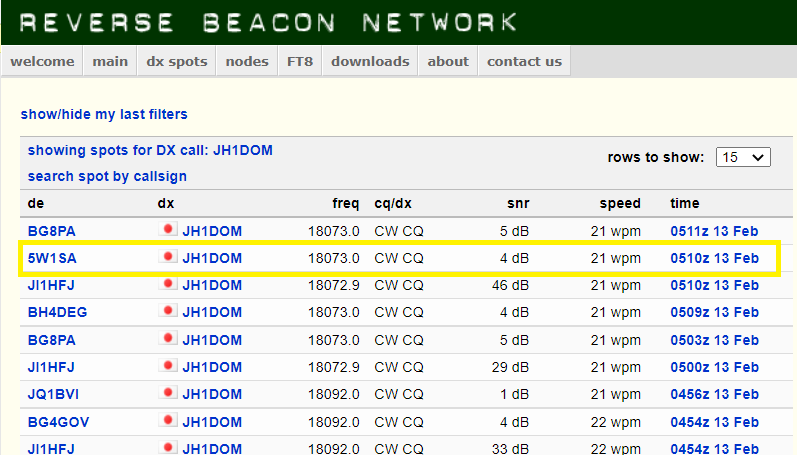
Task: Click the Reverse Beacon Network title
Action: pyautogui.click(x=268, y=22)
